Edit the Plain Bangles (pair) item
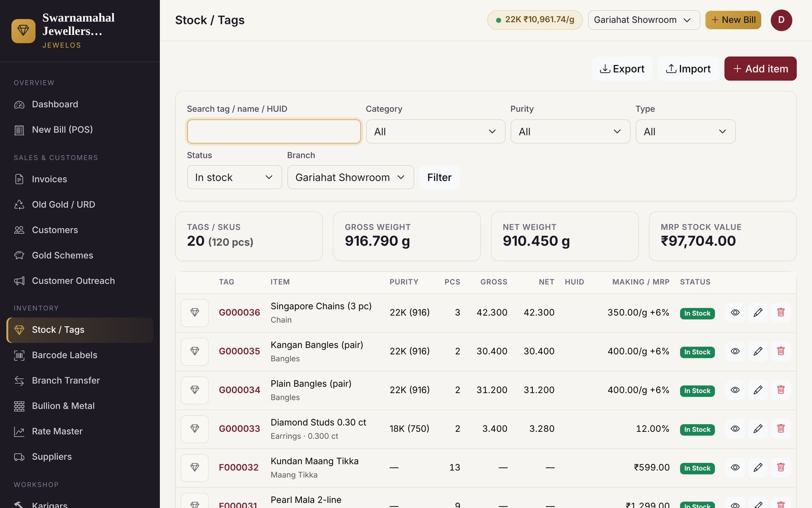Image resolution: width=812 pixels, height=508 pixels. pos(758,390)
